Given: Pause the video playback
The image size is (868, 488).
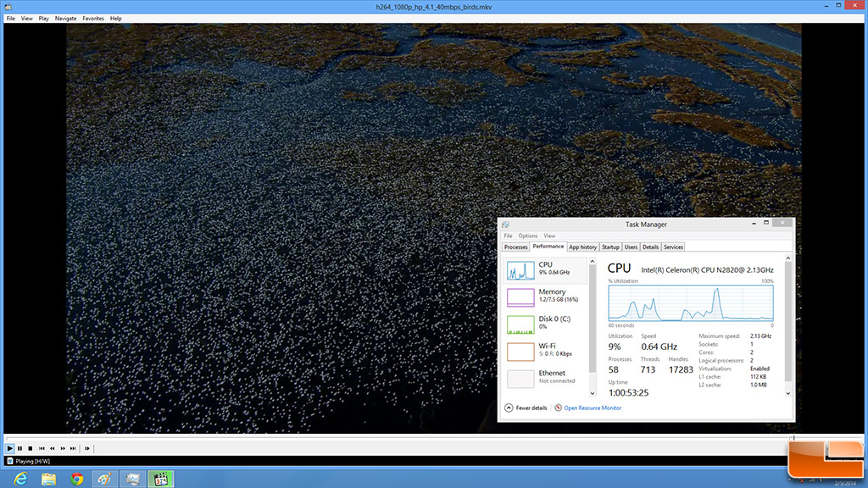Looking at the screenshot, I should [x=19, y=448].
